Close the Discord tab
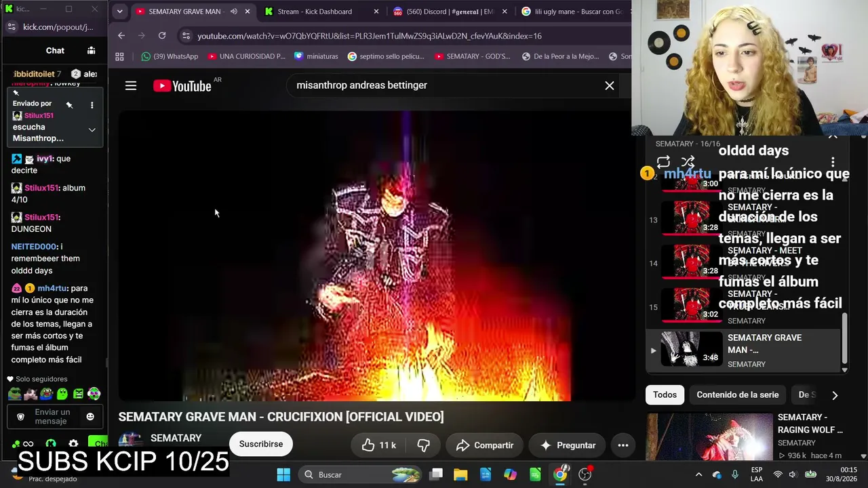The width and height of the screenshot is (868, 488). [x=505, y=12]
